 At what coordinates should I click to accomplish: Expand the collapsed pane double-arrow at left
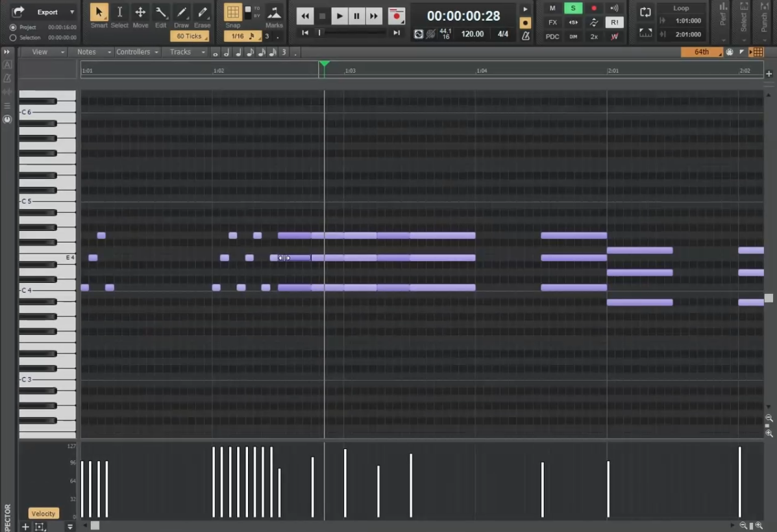[6, 51]
